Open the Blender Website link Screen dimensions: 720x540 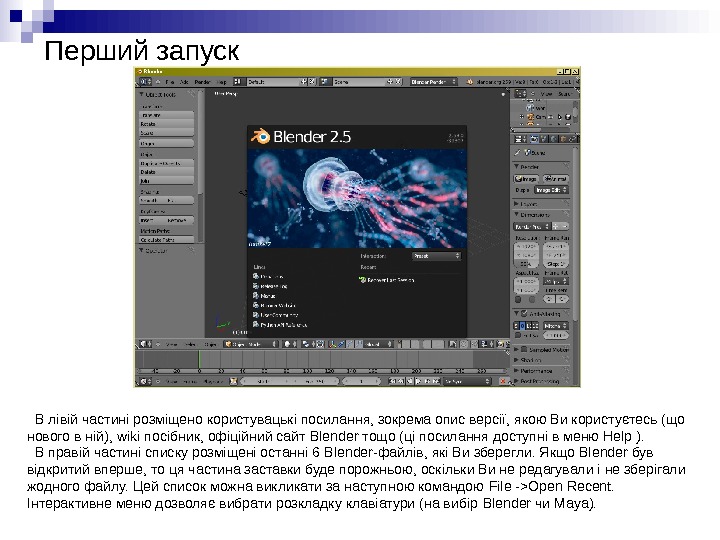pos(274,305)
